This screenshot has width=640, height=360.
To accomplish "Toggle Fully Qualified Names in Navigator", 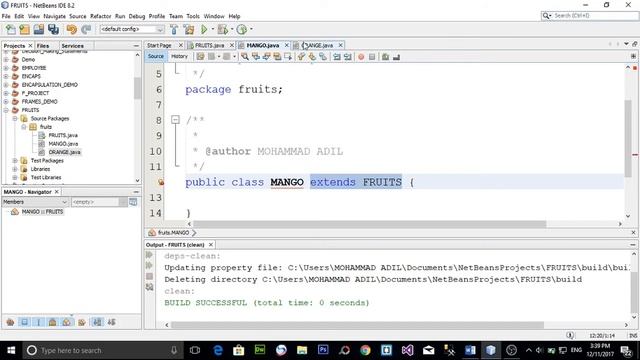I will coord(81,322).
